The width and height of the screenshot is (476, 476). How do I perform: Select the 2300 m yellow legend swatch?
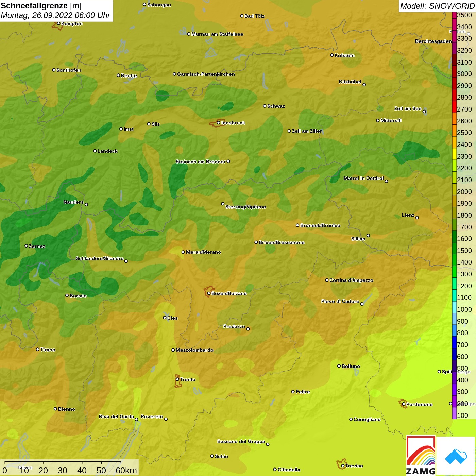[454, 154]
